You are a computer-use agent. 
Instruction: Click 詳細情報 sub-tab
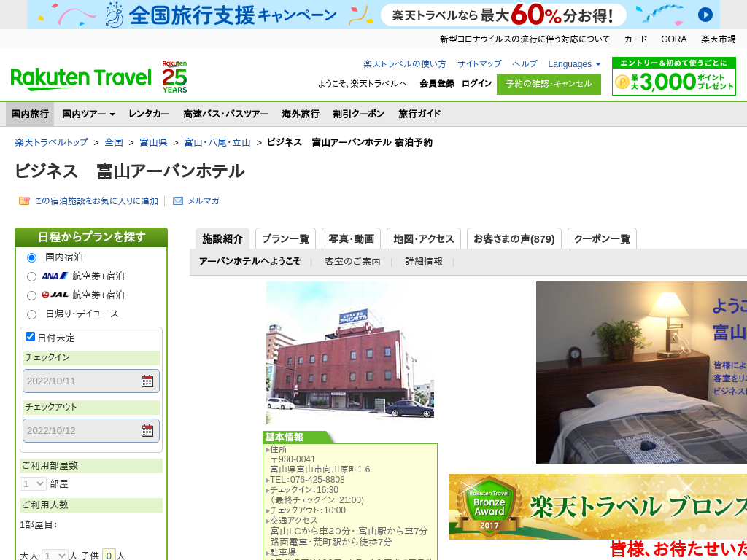pos(424,262)
